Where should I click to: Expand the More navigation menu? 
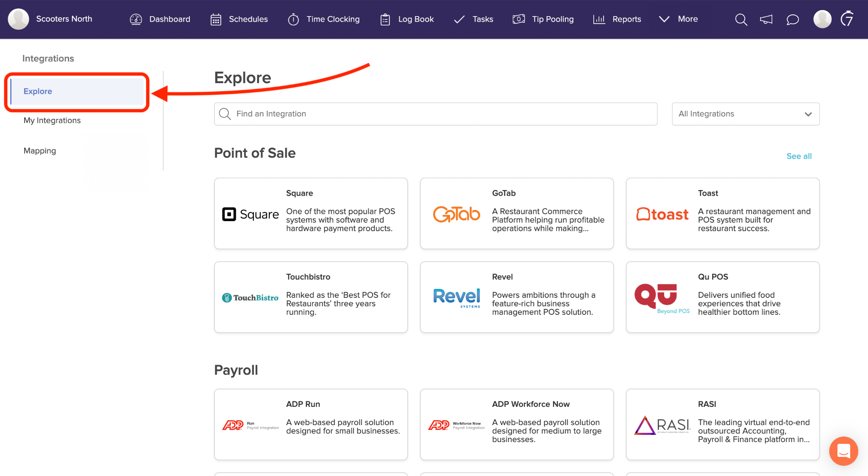(677, 19)
